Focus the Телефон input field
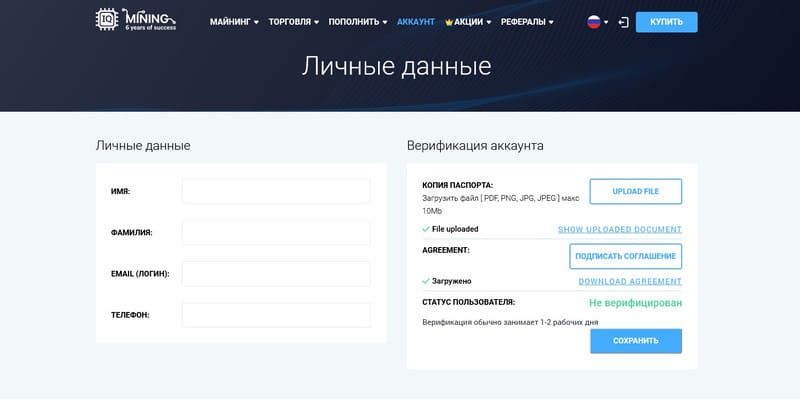 pos(276,315)
